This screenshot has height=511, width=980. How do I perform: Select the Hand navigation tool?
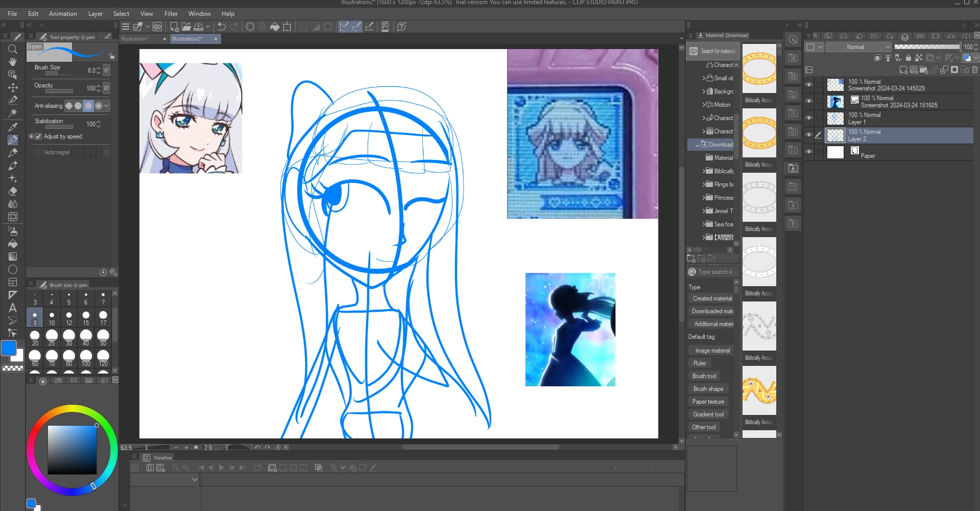[x=13, y=62]
